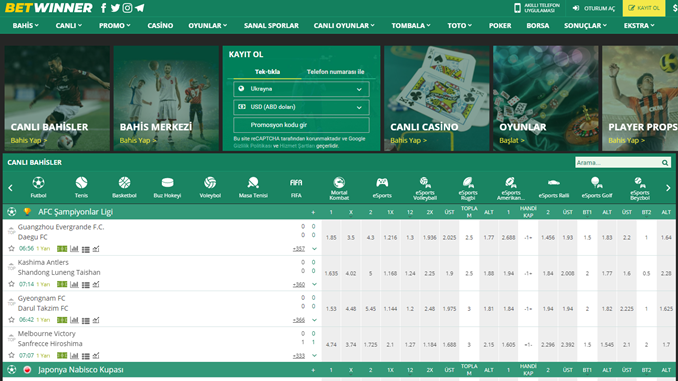Click the Arama search field
Image resolution: width=678 pixels, height=381 pixels.
618,163
